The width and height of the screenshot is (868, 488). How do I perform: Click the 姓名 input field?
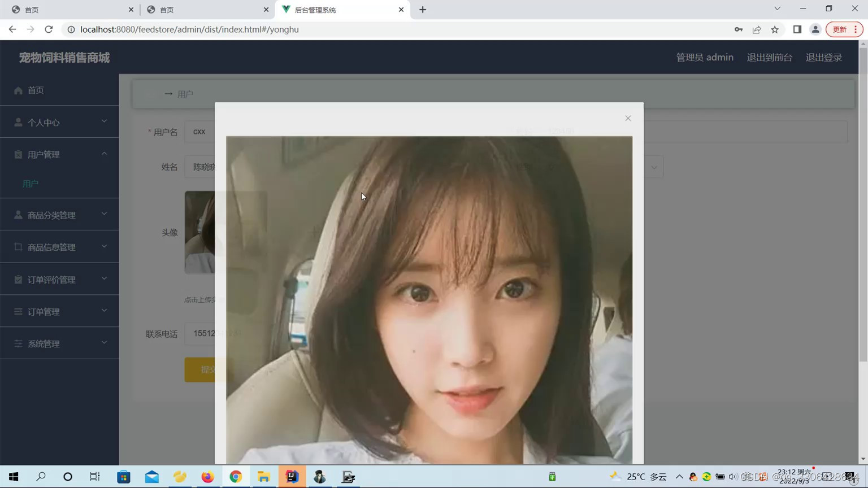199,167
